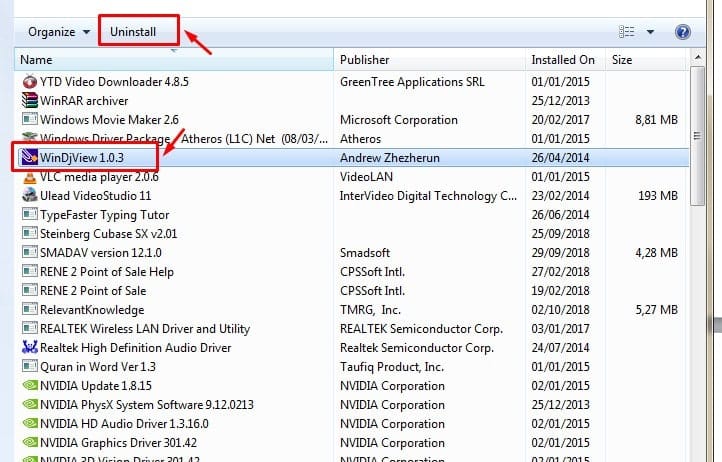
Task: Click the change view layout icon
Action: pos(626,32)
